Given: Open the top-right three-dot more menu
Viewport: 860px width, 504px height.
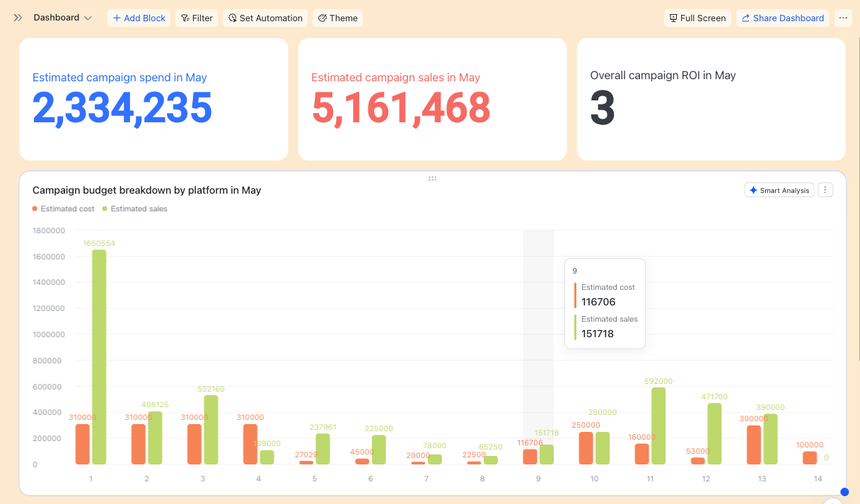Looking at the screenshot, I should [843, 18].
